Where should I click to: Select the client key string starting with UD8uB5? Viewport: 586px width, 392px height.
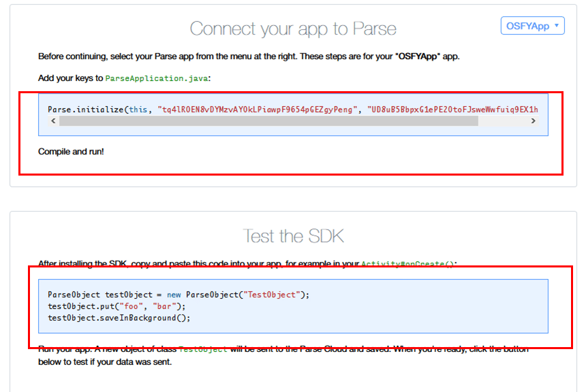click(453, 109)
